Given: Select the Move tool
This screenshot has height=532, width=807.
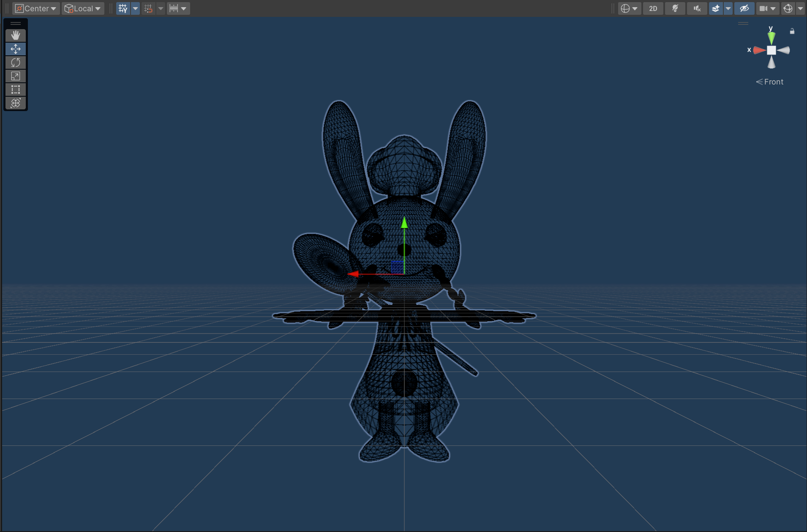Looking at the screenshot, I should [x=16, y=49].
